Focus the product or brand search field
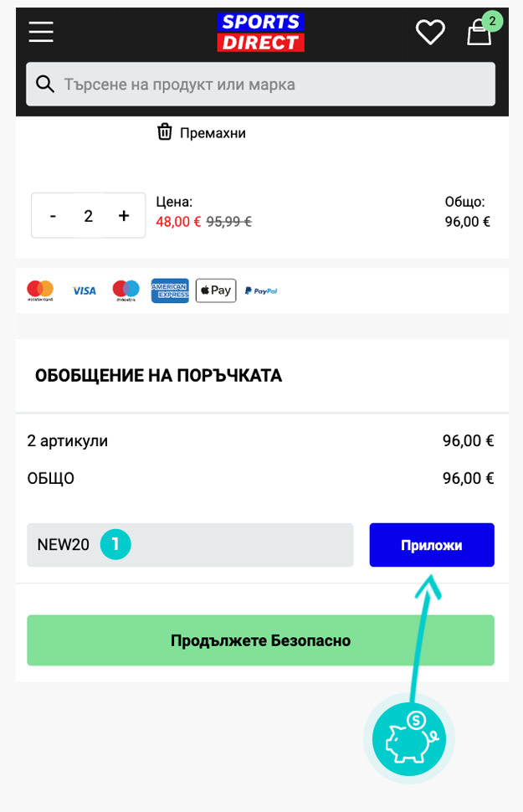 point(268,85)
